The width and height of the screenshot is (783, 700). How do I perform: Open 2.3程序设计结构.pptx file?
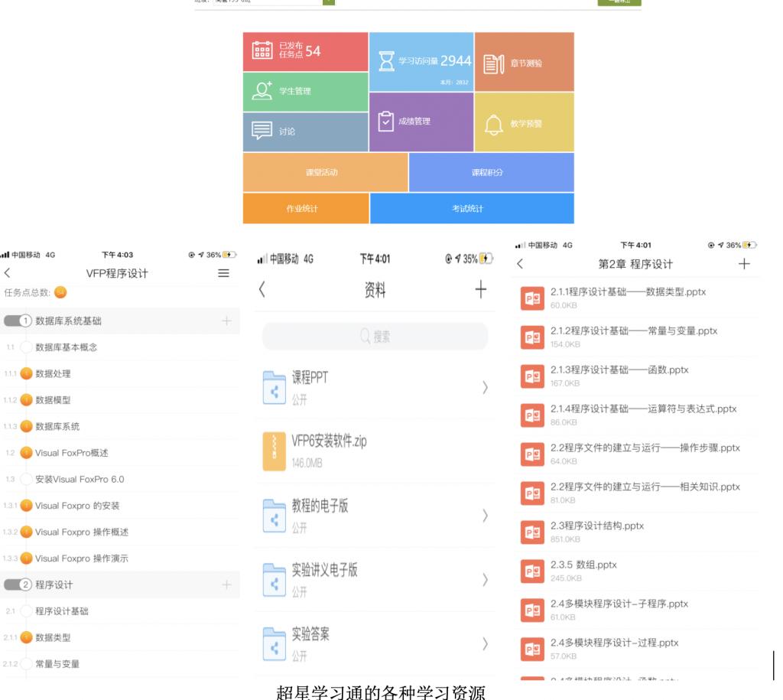click(532, 531)
